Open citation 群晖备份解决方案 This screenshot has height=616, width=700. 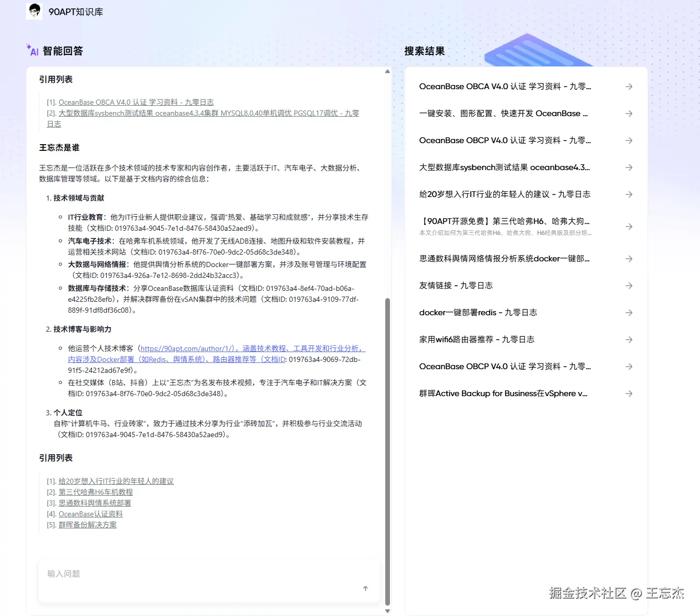(x=88, y=525)
